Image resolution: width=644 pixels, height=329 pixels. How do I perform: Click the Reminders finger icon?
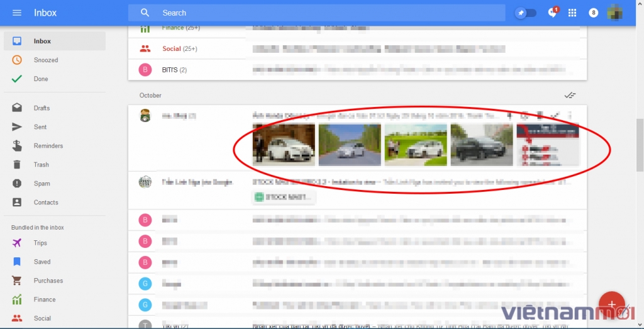17,146
